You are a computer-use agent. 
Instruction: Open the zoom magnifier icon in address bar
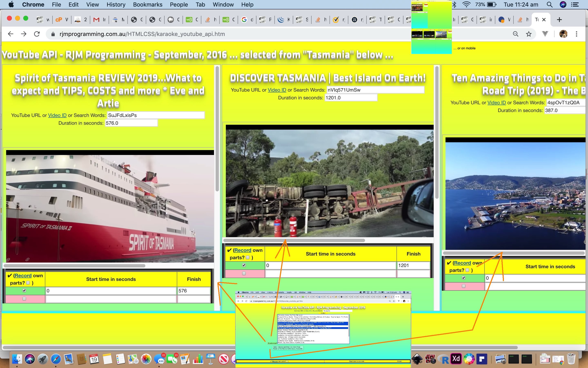click(516, 34)
